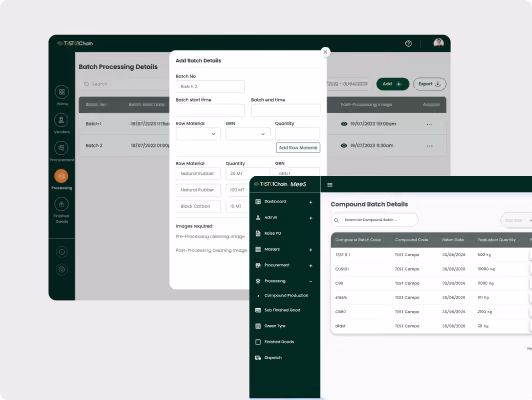Click the TestChain logo in back window
532x400 pixels.
coord(75,43)
